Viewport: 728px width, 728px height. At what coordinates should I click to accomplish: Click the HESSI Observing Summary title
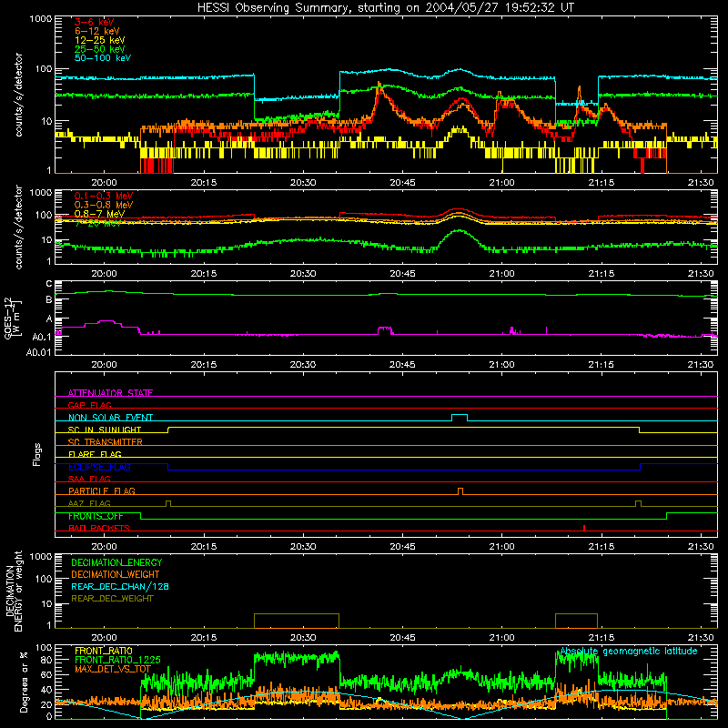[x=385, y=8]
